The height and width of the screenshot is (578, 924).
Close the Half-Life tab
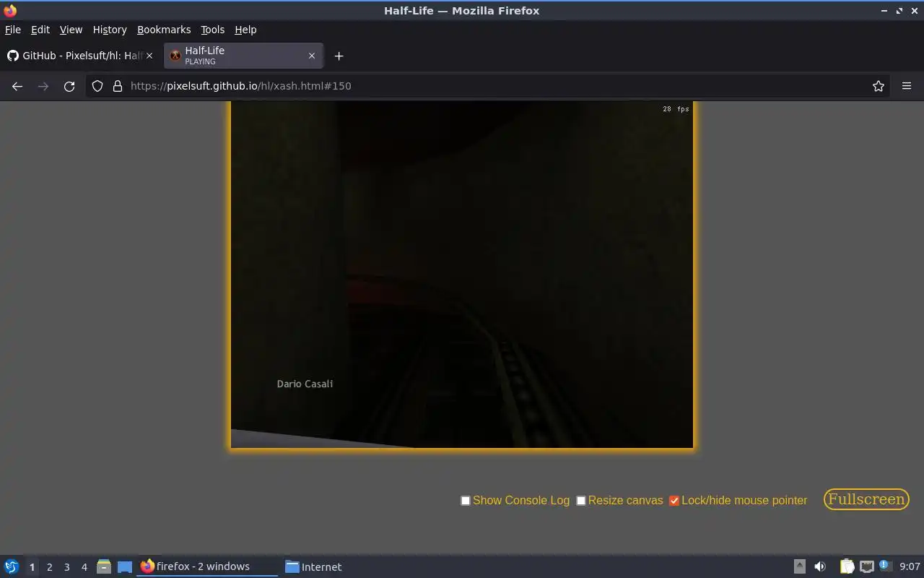[312, 56]
